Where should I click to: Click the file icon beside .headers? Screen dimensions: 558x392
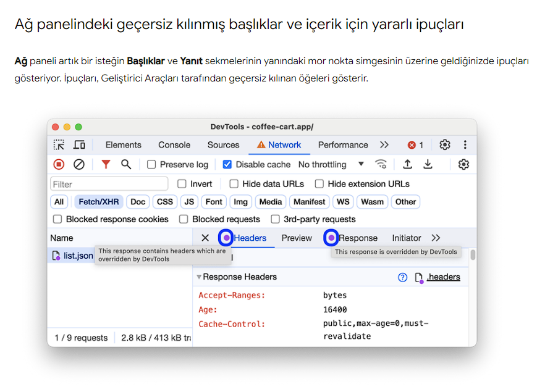[x=419, y=278]
